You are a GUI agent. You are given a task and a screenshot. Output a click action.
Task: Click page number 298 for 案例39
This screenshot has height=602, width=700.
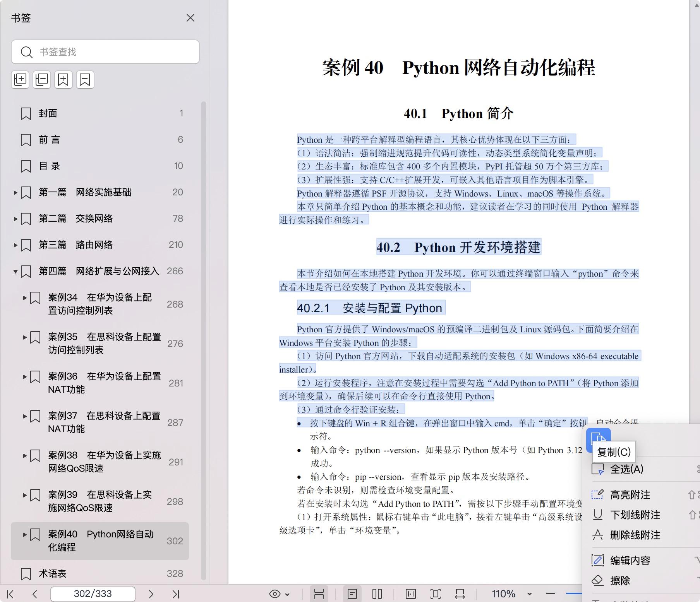click(x=175, y=501)
